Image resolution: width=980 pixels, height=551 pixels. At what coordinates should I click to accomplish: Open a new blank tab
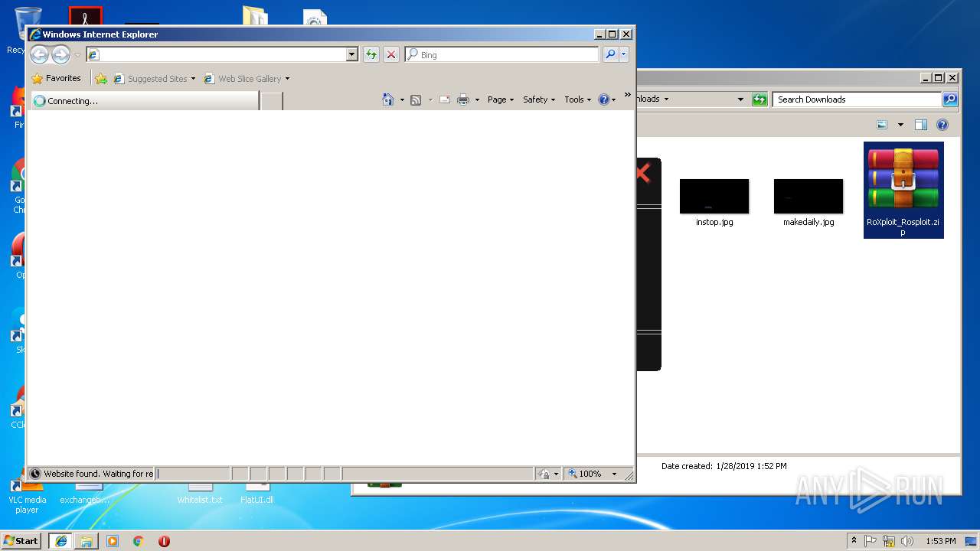tap(272, 100)
